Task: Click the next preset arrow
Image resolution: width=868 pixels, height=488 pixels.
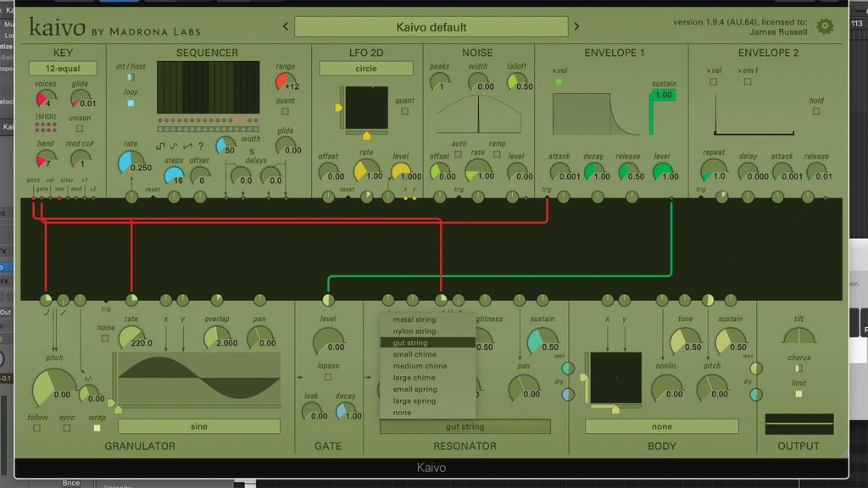Action: click(576, 26)
